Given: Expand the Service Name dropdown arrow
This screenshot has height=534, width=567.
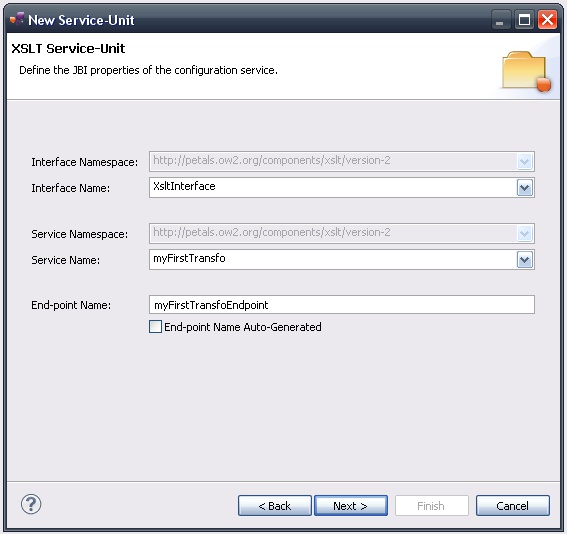Looking at the screenshot, I should point(525,260).
